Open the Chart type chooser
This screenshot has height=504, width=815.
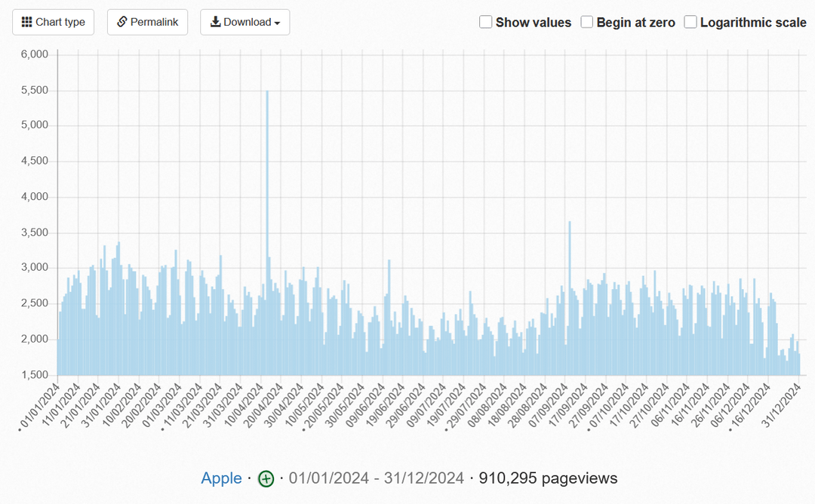pyautogui.click(x=53, y=23)
